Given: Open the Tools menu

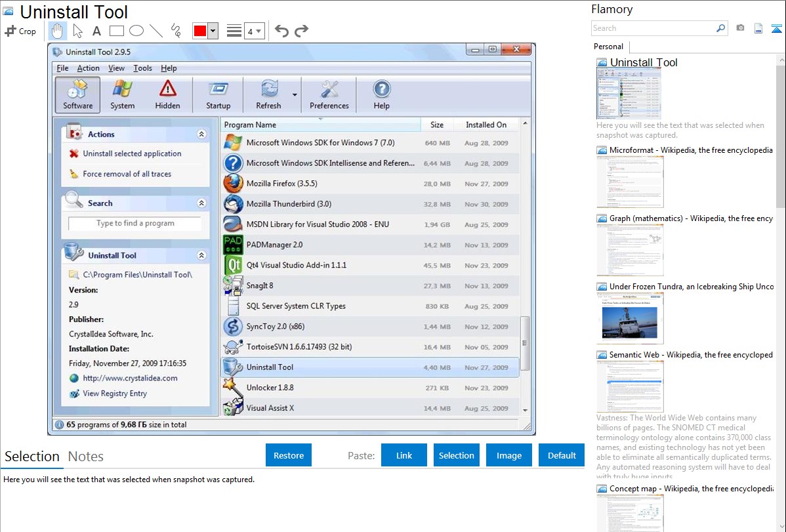Looking at the screenshot, I should [142, 68].
